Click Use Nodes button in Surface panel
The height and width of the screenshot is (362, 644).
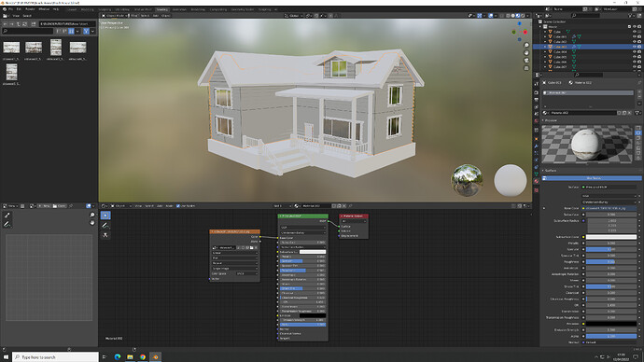coord(593,178)
